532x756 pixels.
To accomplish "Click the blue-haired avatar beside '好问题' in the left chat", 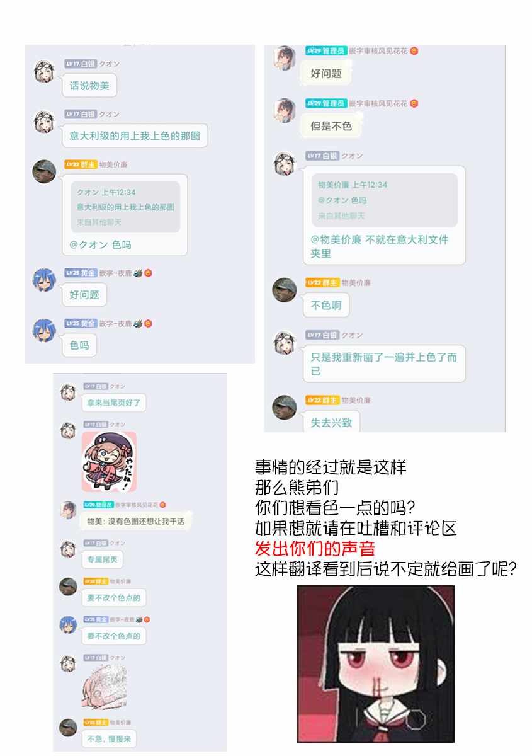I will coord(44,280).
